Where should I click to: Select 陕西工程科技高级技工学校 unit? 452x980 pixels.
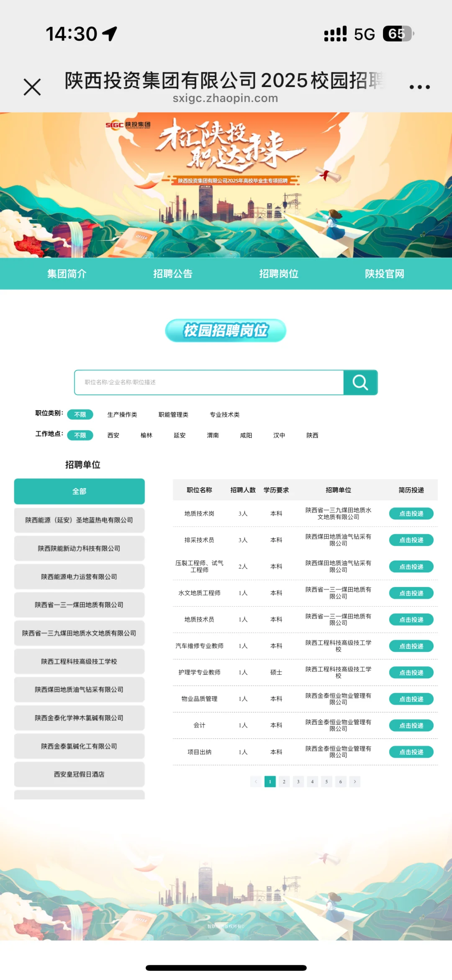(x=80, y=661)
